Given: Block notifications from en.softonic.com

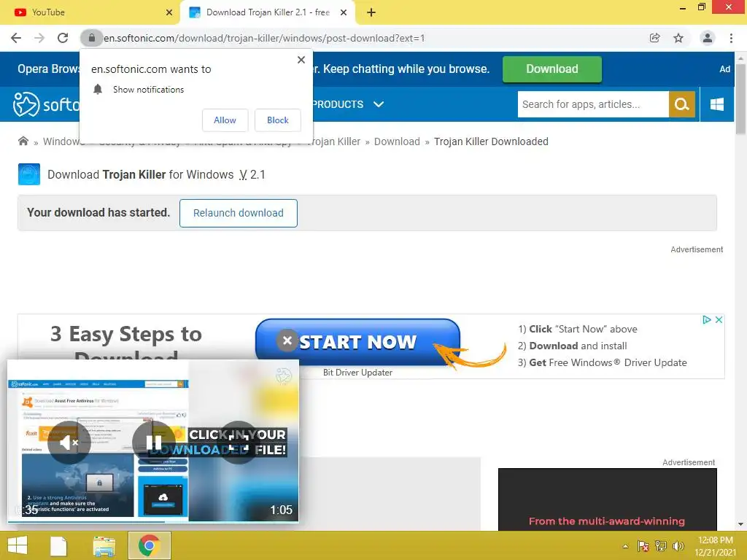Looking at the screenshot, I should (x=278, y=120).
